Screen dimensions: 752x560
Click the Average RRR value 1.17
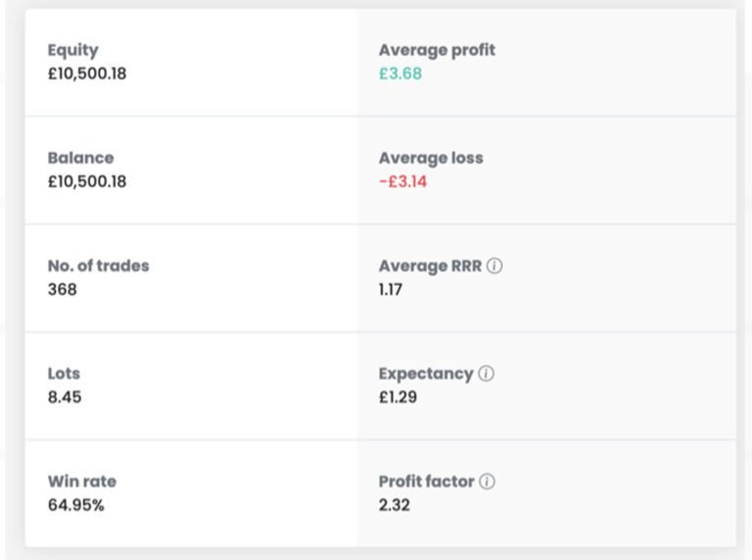pyautogui.click(x=391, y=290)
